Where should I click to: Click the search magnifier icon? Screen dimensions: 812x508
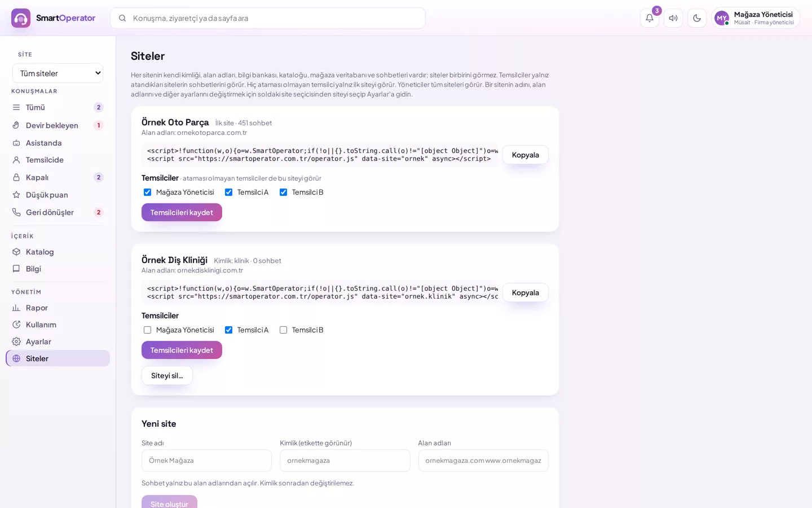pyautogui.click(x=122, y=18)
